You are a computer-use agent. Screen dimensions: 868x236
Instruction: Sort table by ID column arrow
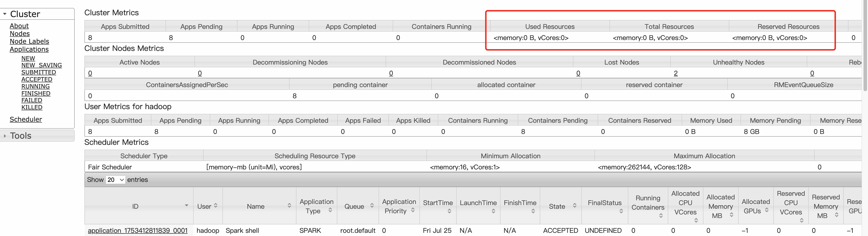point(186,205)
